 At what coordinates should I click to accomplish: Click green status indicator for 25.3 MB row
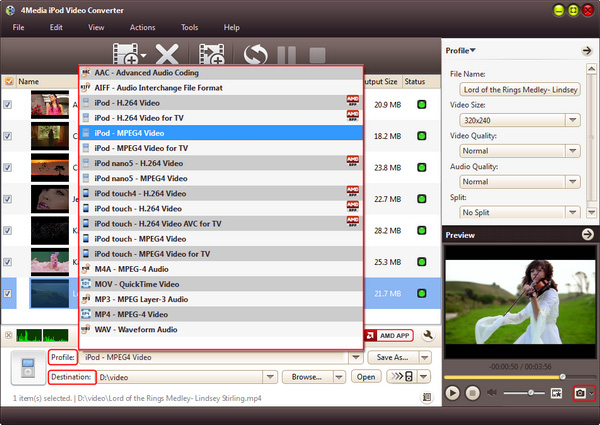421,262
